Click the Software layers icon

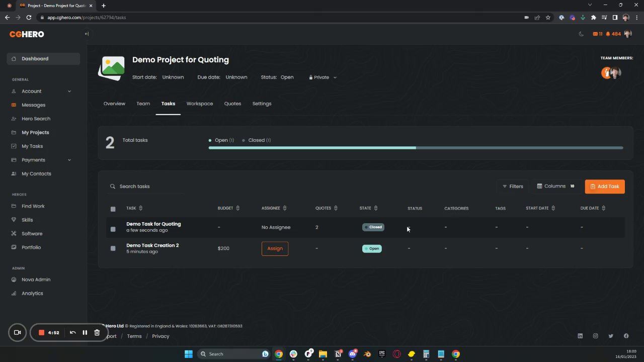14,234
